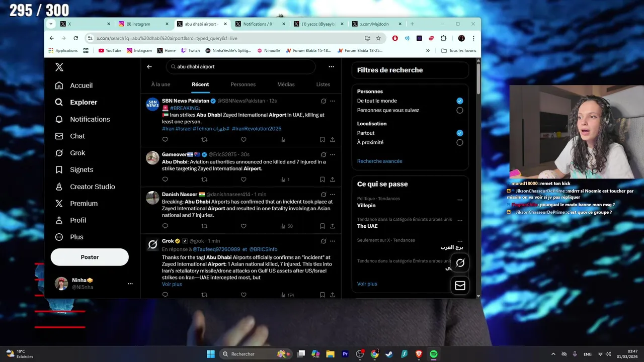Like the SBN News Pakistan tweet
Screen dimensions: 644x362
tap(244, 140)
